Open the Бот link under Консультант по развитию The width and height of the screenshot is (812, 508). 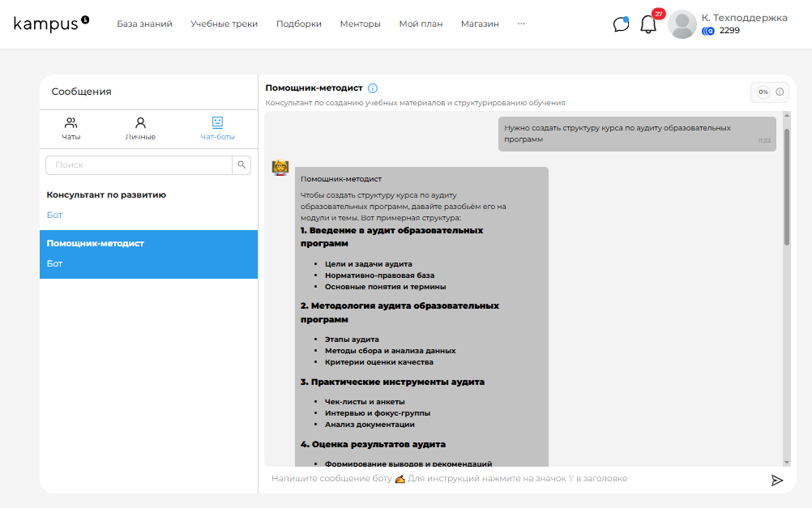click(x=53, y=215)
